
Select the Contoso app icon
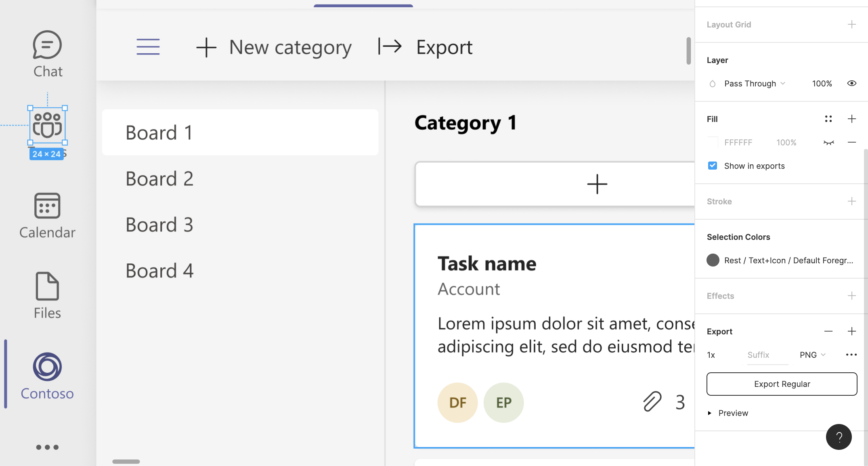(x=47, y=367)
